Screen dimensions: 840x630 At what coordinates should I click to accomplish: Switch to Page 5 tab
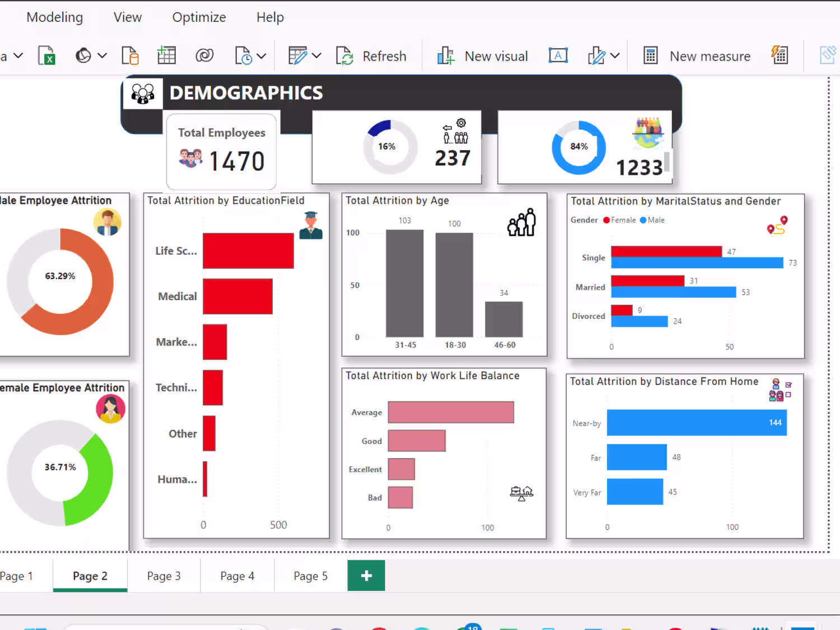pos(311,576)
